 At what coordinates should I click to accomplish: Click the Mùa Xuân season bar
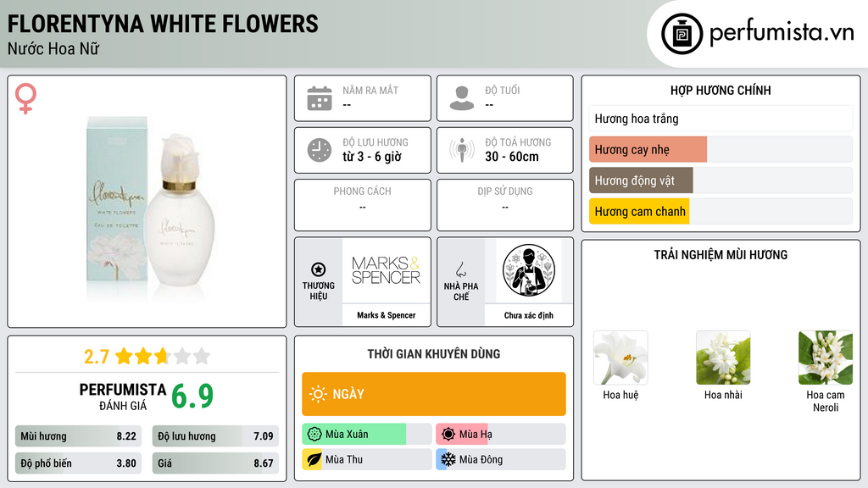[367, 435]
